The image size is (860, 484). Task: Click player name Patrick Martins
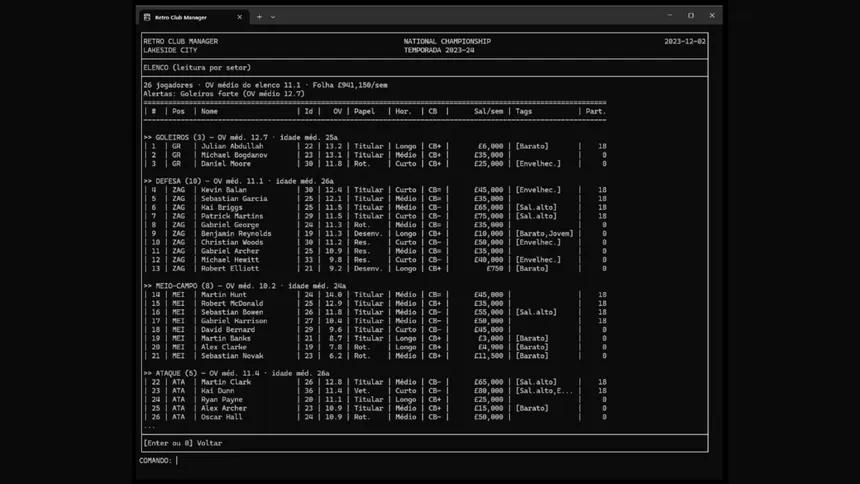pyautogui.click(x=232, y=216)
